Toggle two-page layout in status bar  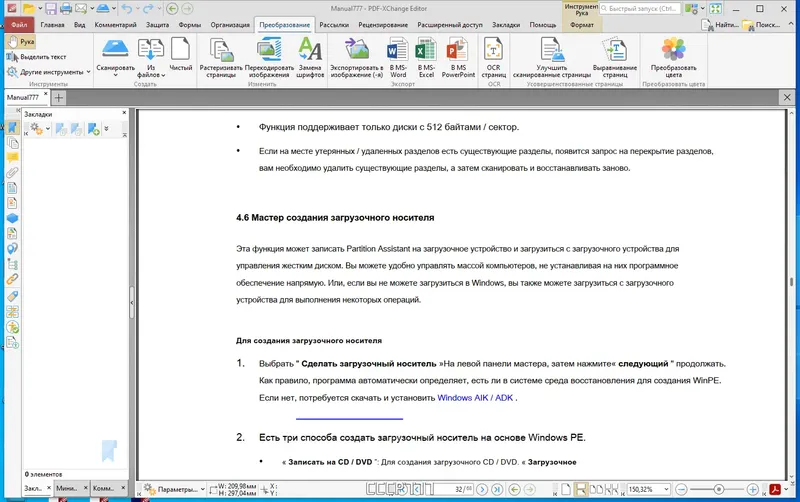click(x=596, y=489)
